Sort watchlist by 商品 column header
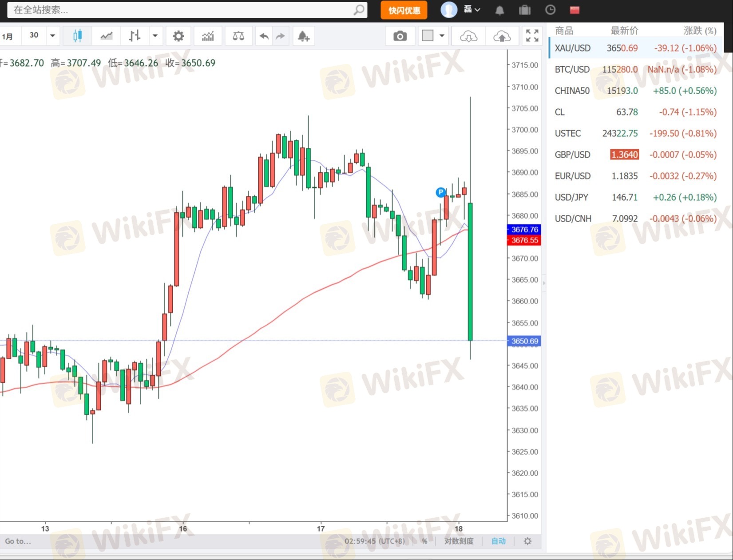Image resolution: width=733 pixels, height=560 pixels. (564, 31)
